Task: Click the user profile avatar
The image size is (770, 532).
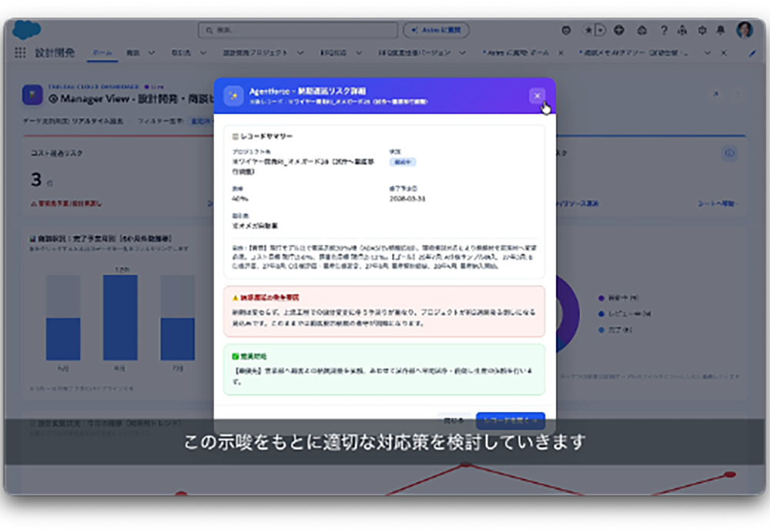Action: (745, 30)
